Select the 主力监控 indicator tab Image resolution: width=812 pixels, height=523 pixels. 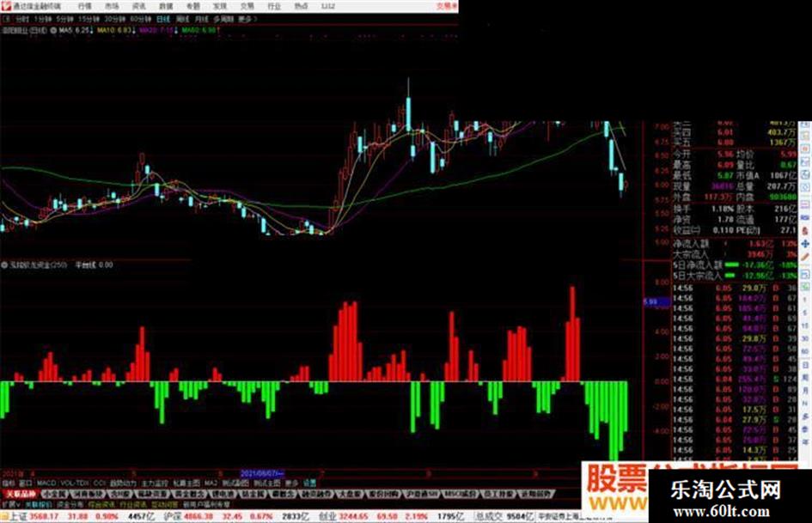pos(155,483)
